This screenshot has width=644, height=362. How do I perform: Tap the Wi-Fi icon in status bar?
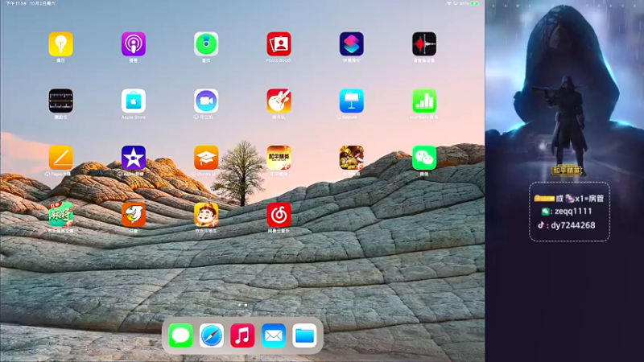click(x=449, y=3)
